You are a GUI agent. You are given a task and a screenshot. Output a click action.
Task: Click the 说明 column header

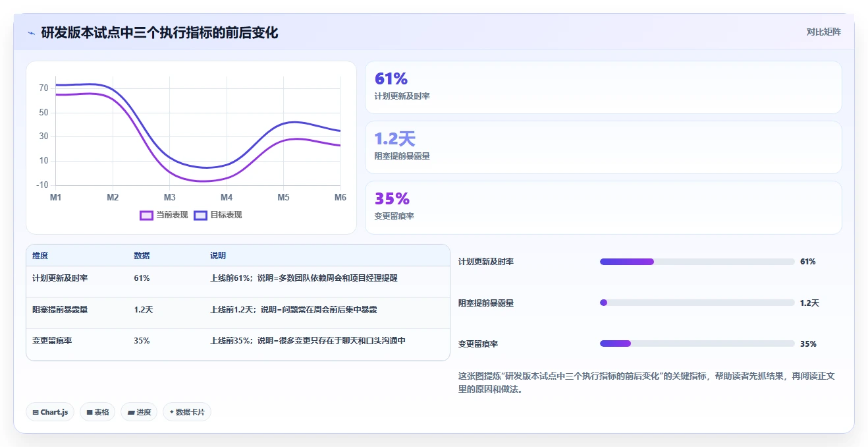point(218,256)
